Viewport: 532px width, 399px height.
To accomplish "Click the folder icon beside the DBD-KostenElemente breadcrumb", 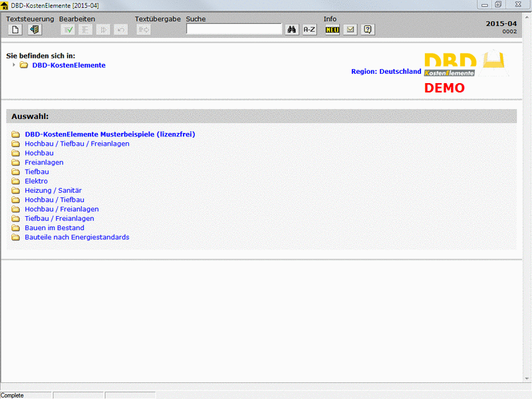I will (24, 65).
